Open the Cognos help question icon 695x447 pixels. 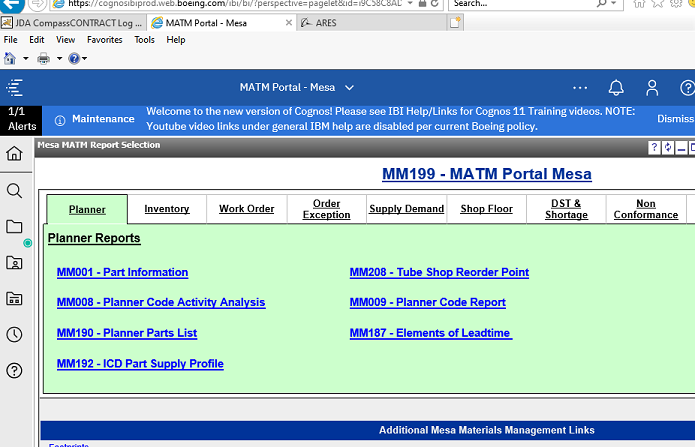pos(687,88)
